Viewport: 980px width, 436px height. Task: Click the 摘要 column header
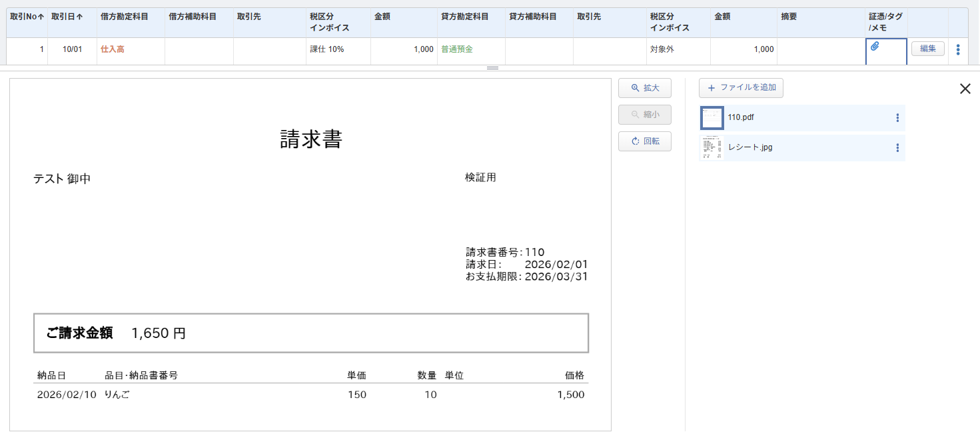789,17
